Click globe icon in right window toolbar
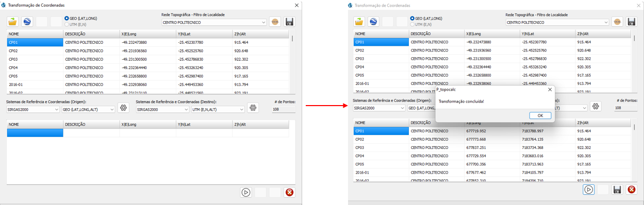 374,22
